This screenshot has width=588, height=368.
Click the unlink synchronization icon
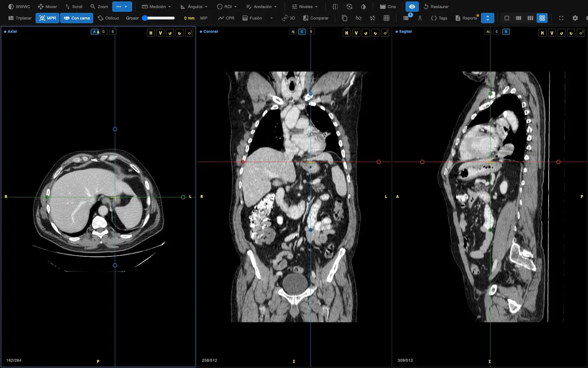click(358, 18)
